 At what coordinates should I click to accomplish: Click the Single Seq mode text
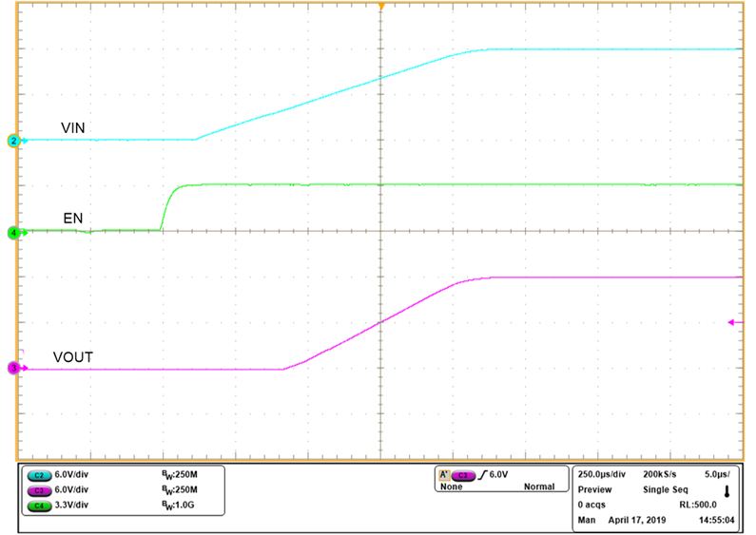[x=666, y=490]
